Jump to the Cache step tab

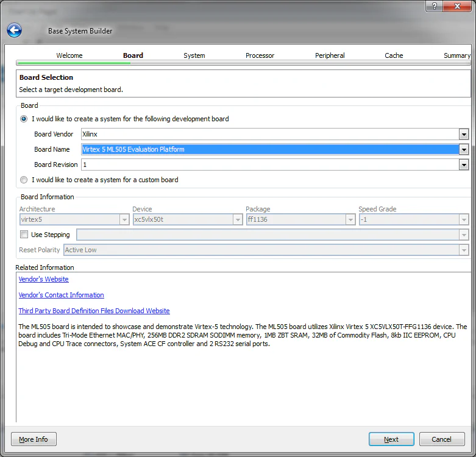point(394,55)
